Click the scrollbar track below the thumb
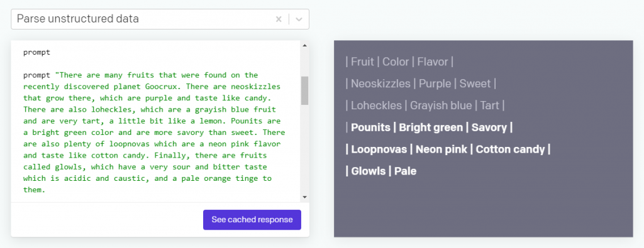Viewport: 644px width, 248px height. click(304, 149)
